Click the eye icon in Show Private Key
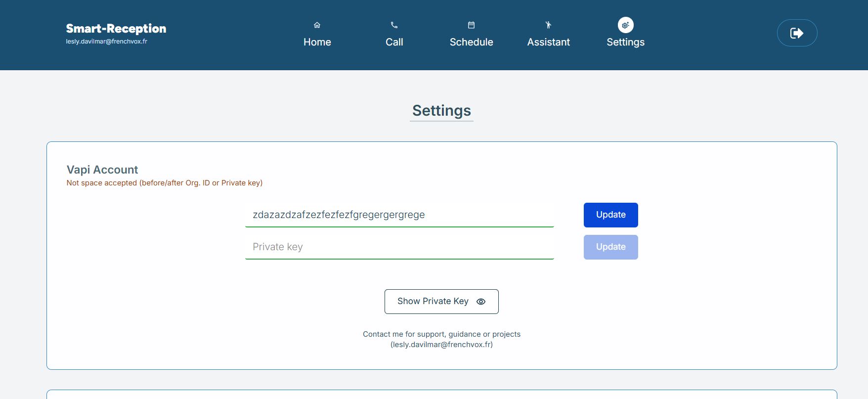 coord(481,302)
